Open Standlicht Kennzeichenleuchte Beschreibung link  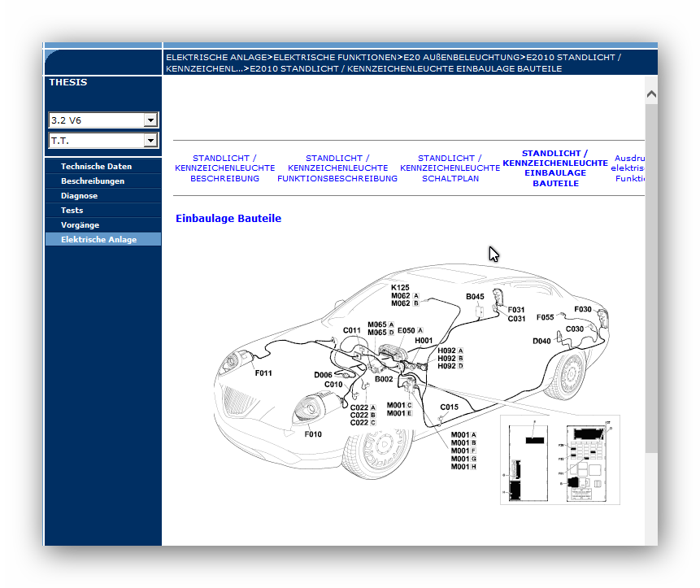click(x=224, y=168)
